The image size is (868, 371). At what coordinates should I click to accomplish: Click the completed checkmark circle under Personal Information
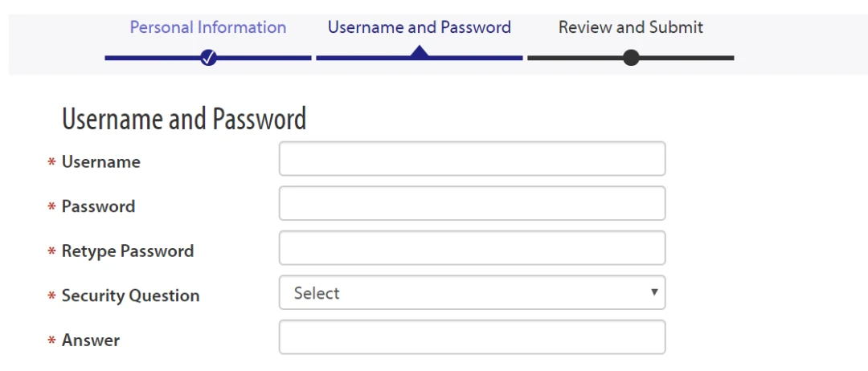tap(208, 58)
